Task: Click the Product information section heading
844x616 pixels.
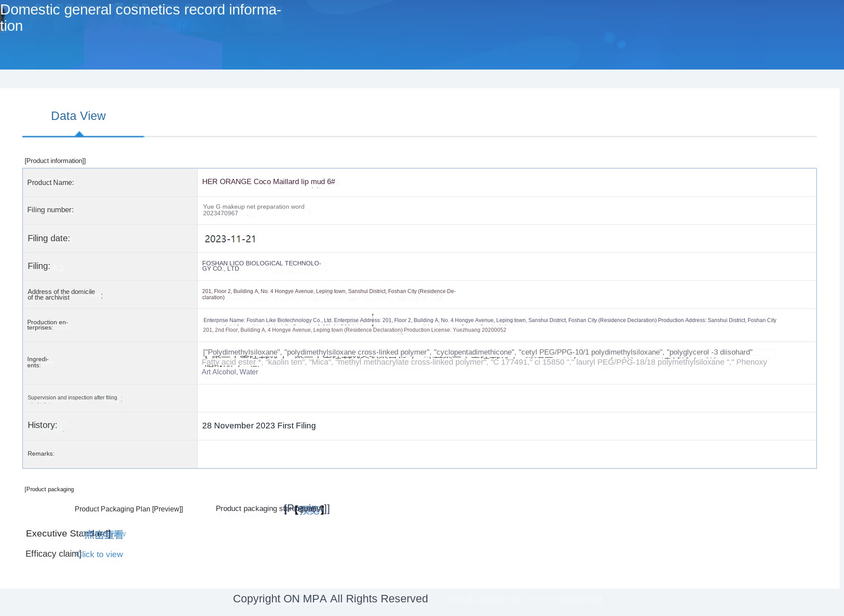Action: [55, 161]
